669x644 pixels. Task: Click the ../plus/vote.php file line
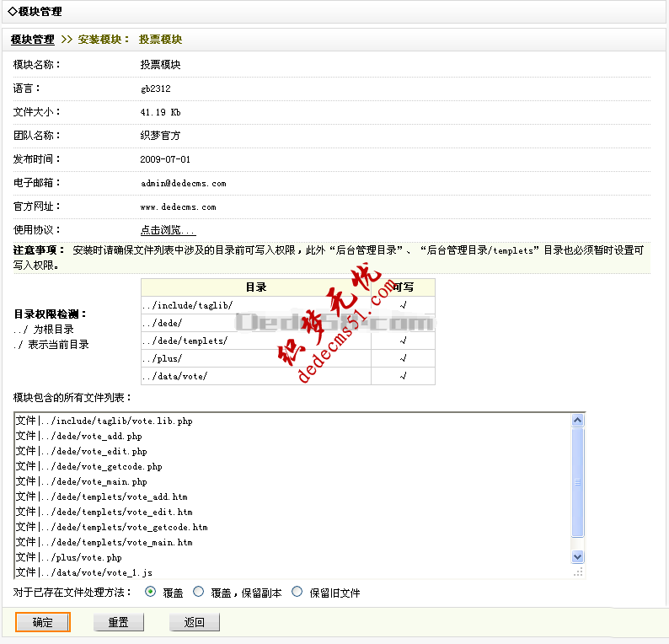click(x=69, y=557)
